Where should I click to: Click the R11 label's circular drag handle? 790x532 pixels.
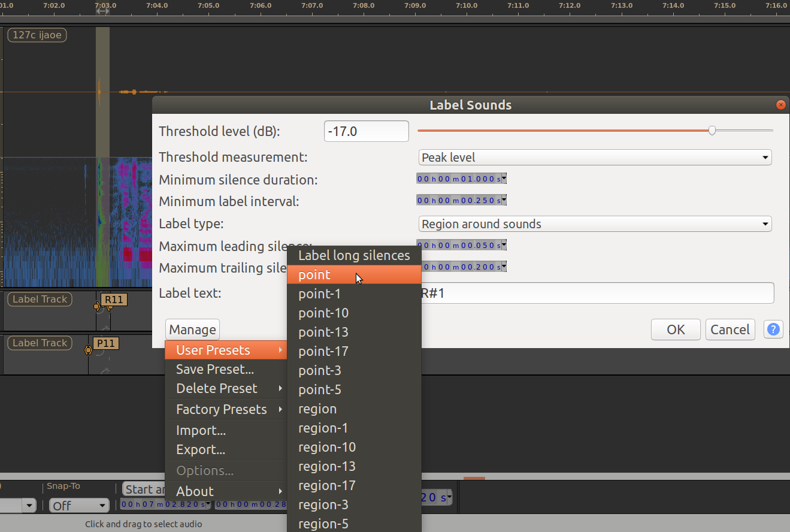click(x=97, y=306)
